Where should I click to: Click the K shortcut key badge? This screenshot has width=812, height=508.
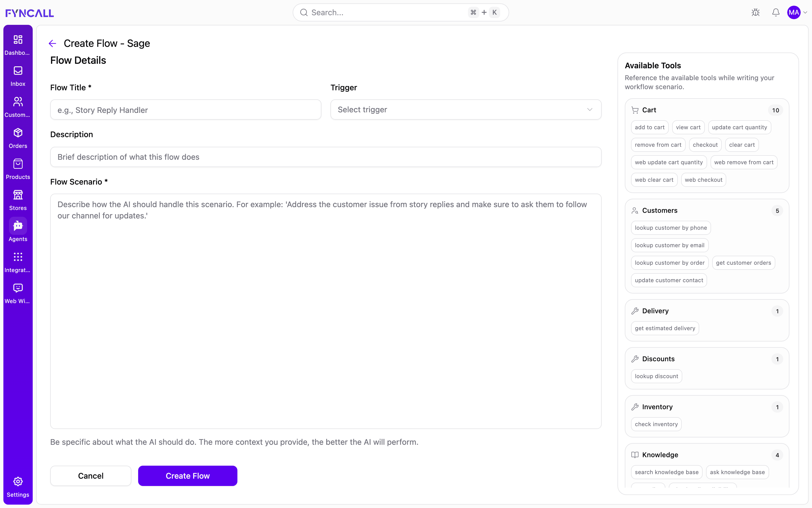pyautogui.click(x=494, y=12)
